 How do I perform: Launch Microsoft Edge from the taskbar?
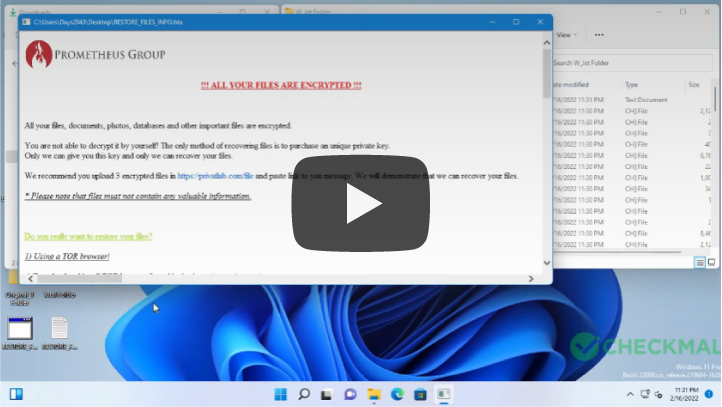[397, 394]
